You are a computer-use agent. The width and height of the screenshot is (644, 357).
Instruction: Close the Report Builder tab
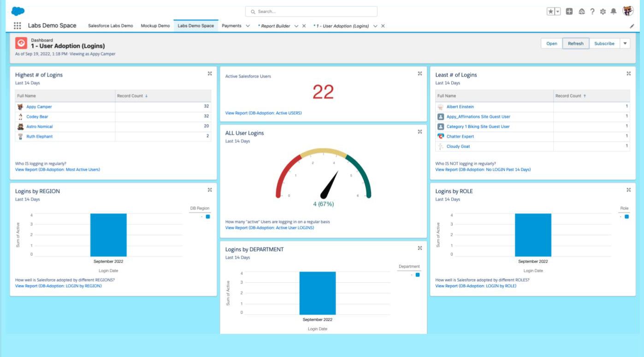(x=304, y=26)
